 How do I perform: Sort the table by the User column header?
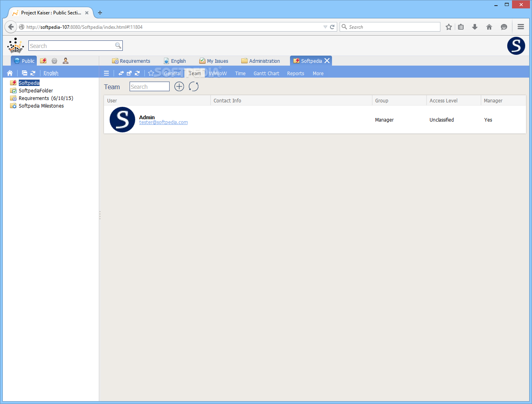click(x=157, y=100)
